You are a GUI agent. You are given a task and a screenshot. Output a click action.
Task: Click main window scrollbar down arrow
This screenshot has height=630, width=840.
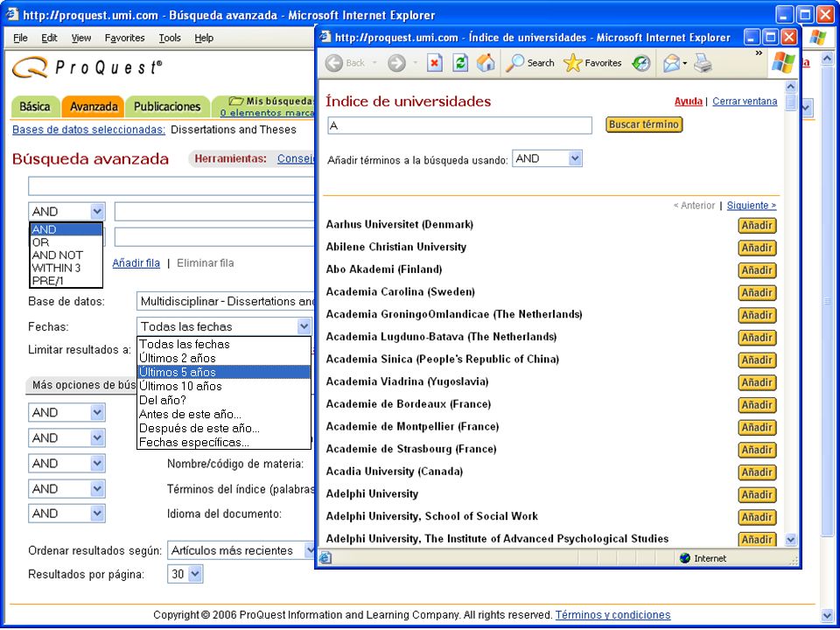827,615
